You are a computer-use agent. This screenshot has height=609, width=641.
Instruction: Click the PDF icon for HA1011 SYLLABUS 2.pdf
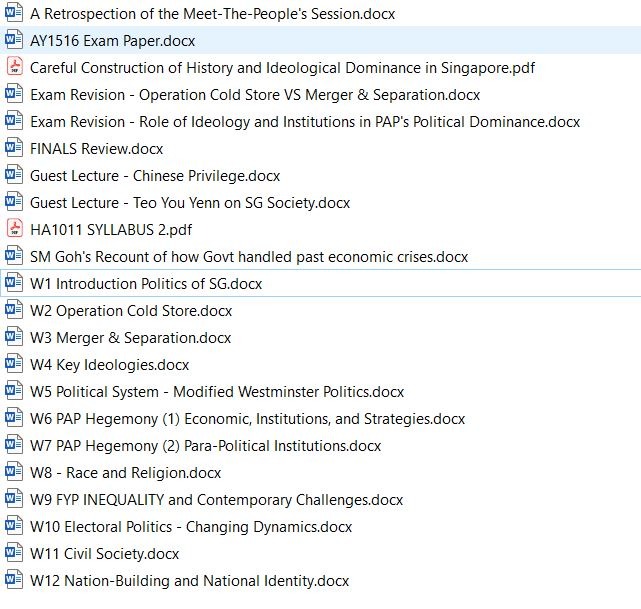click(14, 230)
